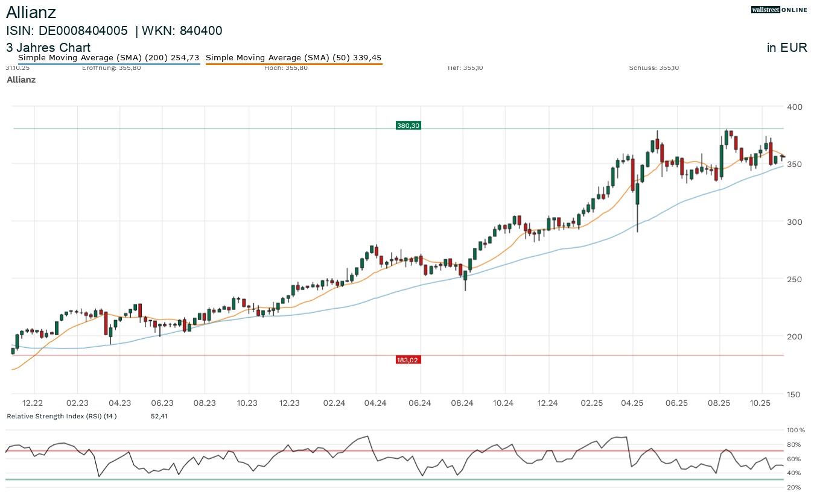Toggle the SMA (200) legend entry
The height and width of the screenshot is (504, 814).
point(109,58)
